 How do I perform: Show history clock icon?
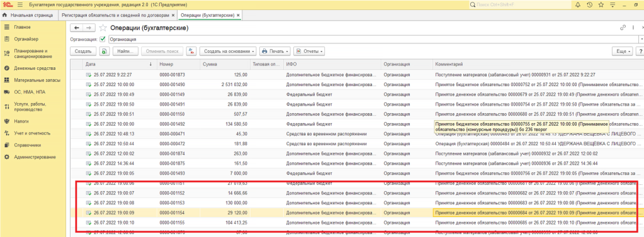[x=589, y=5]
